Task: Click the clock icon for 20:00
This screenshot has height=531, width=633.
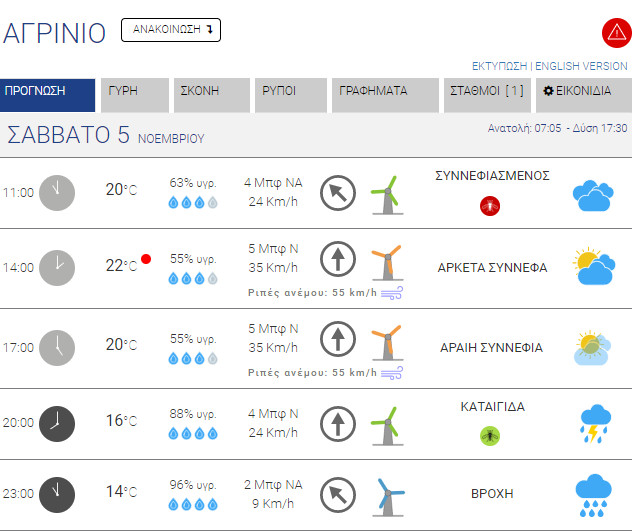Action: [x=57, y=422]
